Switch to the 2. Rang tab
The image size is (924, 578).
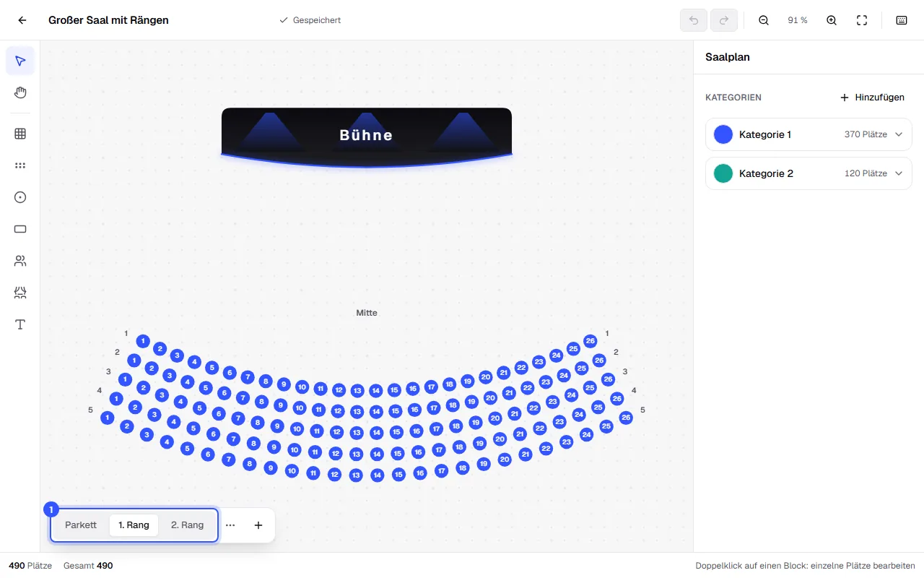tap(188, 525)
